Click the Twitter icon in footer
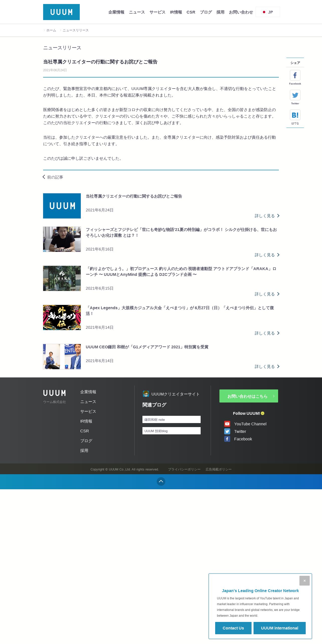 (227, 431)
